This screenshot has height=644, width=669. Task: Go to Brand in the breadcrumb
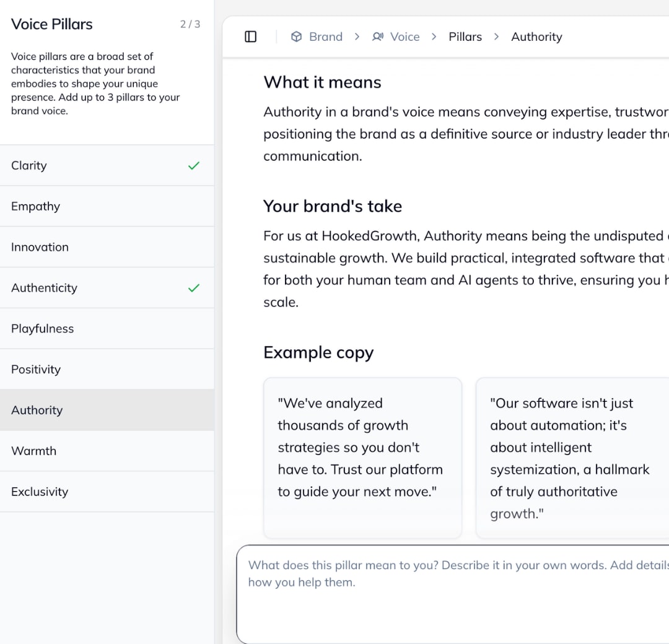point(326,37)
